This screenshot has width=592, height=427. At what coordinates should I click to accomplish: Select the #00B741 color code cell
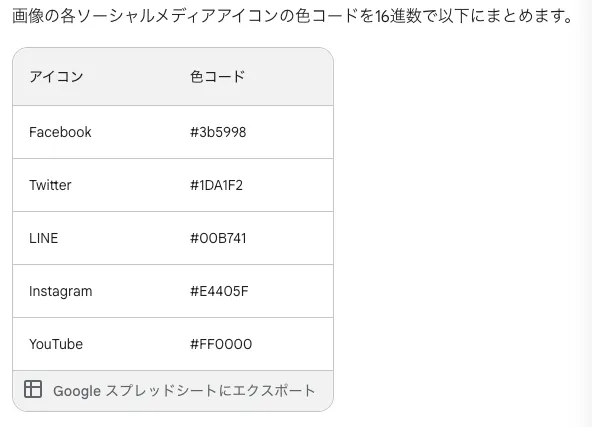click(218, 238)
